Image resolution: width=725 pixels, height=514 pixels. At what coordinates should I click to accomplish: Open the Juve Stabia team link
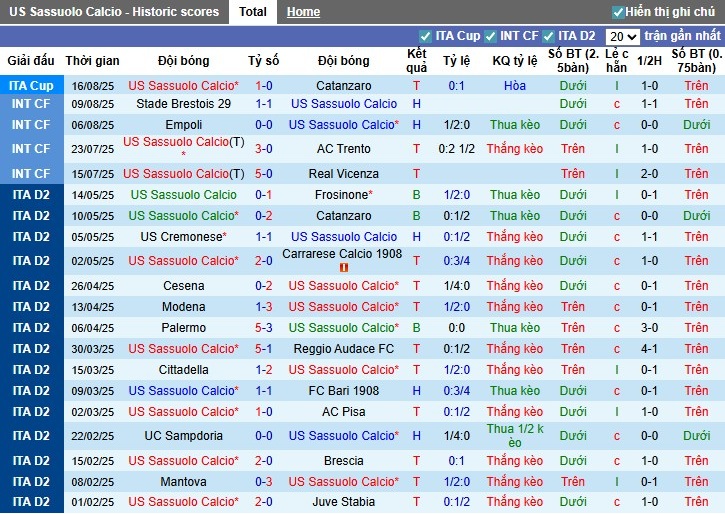344,502
